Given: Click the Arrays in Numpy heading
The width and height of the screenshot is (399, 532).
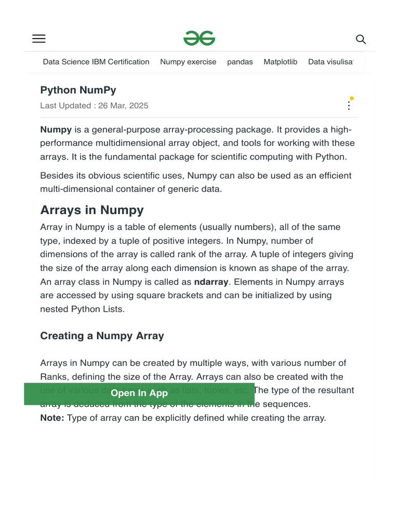Looking at the screenshot, I should click(92, 210).
